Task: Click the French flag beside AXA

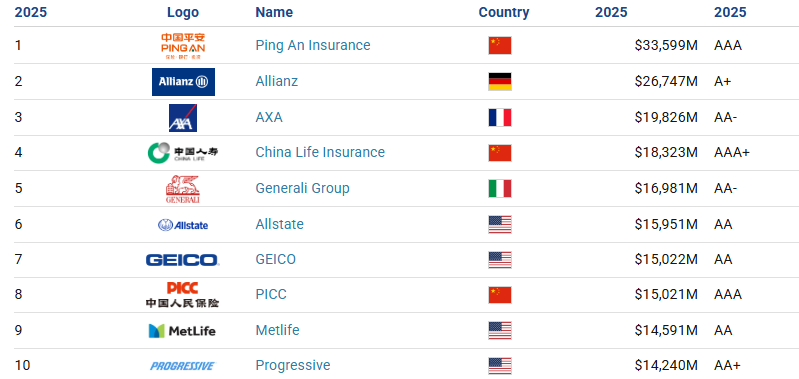Action: (500, 118)
